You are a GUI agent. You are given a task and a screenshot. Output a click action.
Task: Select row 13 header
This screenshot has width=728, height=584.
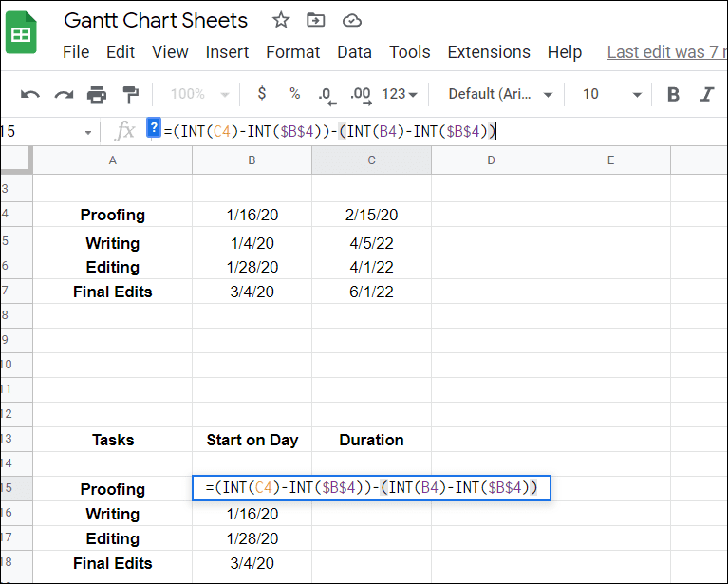(16, 439)
